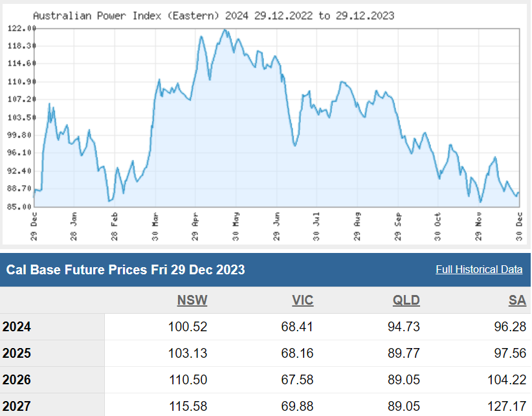Viewport: 532px width, 416px height.
Task: Click the 2026 row label
Action: 17,380
